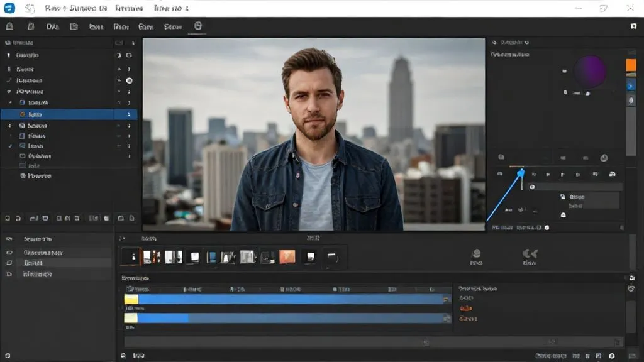The width and height of the screenshot is (644, 362).
Task: Select the underlined globe icon in top toolbar
Action: (198, 26)
